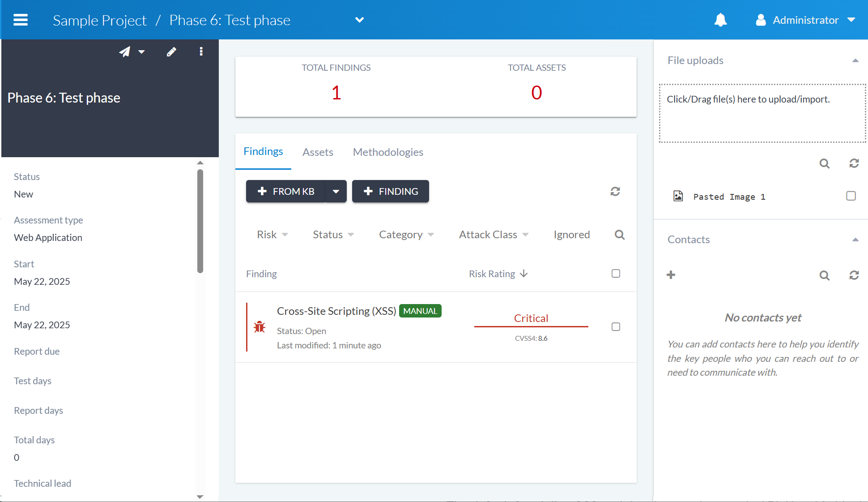Click the file upload drop zone
Viewport: 868px width, 502px height.
pyautogui.click(x=762, y=114)
